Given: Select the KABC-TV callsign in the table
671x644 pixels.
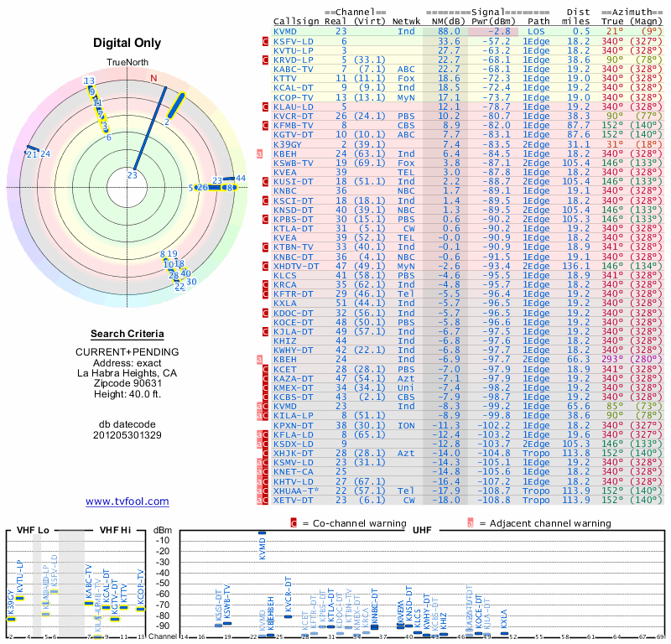Looking at the screenshot, I should click(293, 70).
